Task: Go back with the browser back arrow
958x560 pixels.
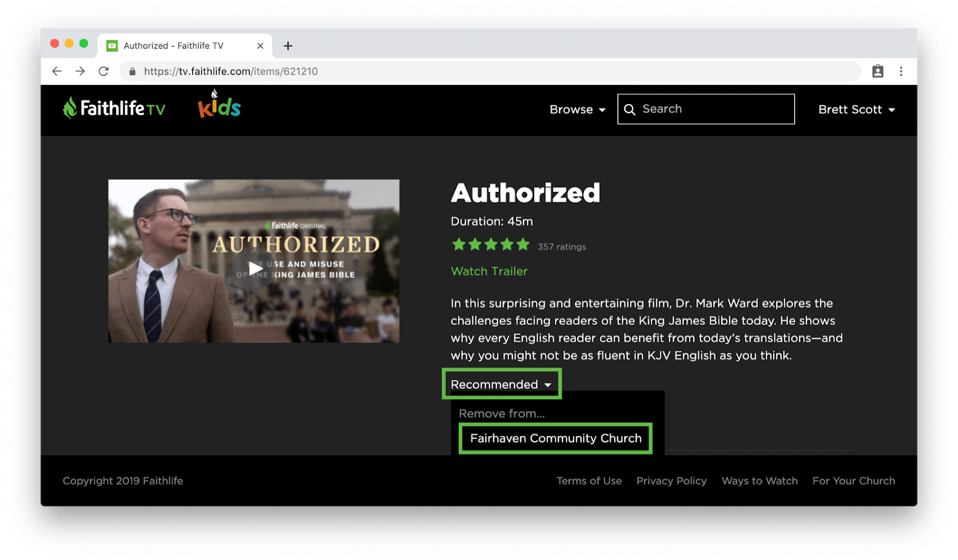Action: (x=57, y=71)
